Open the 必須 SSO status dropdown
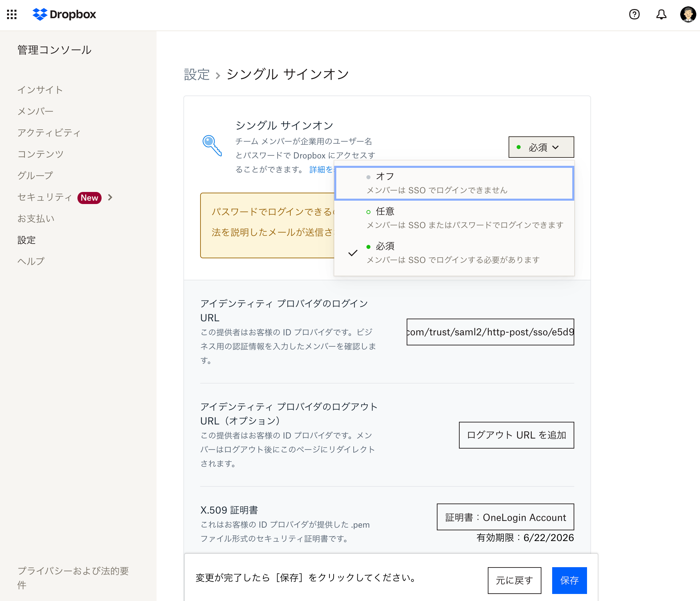 click(x=541, y=147)
